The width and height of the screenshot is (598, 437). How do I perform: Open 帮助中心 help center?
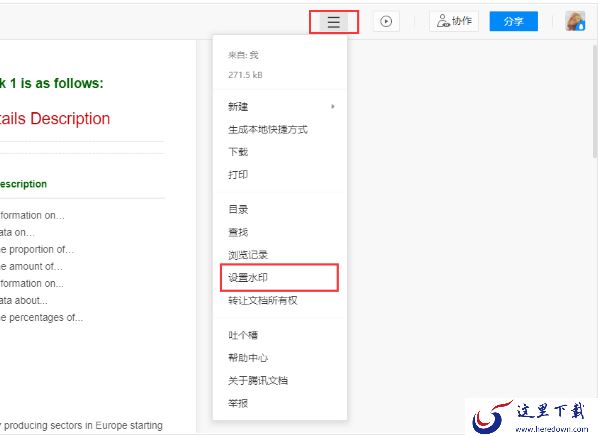[x=248, y=358]
